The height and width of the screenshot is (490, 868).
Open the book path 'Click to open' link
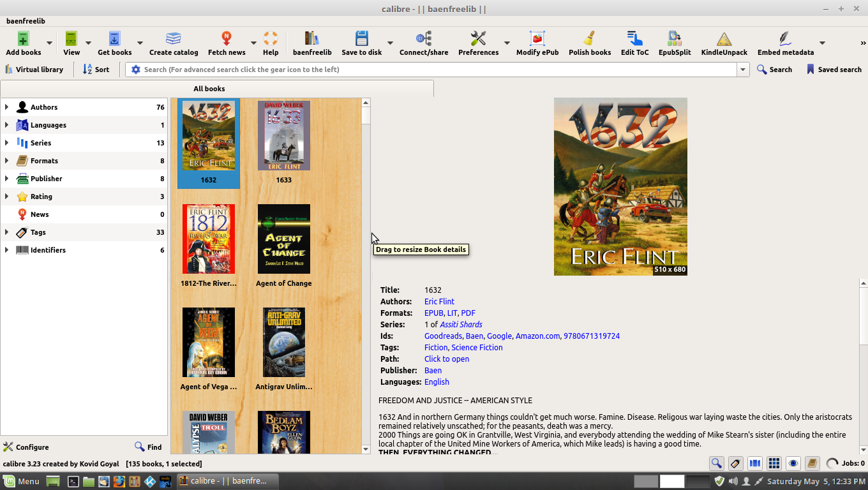click(x=447, y=359)
